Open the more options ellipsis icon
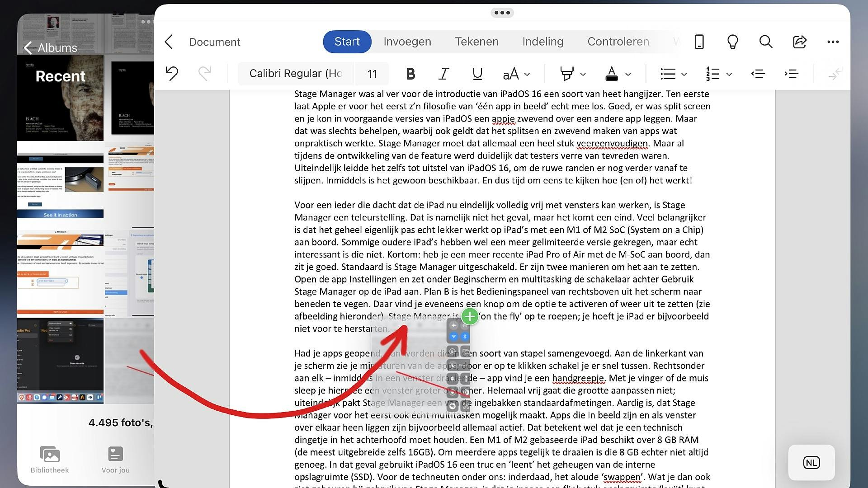868x488 pixels. coord(833,42)
